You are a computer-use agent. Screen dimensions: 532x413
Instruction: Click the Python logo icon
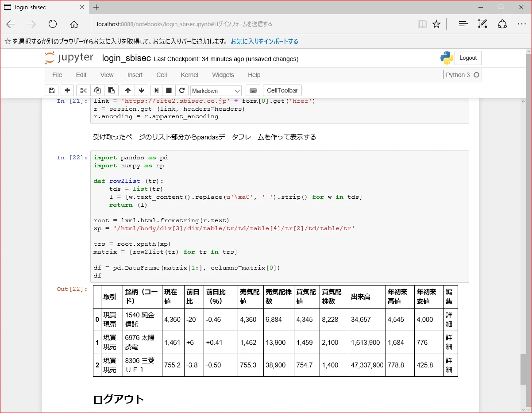(x=446, y=58)
